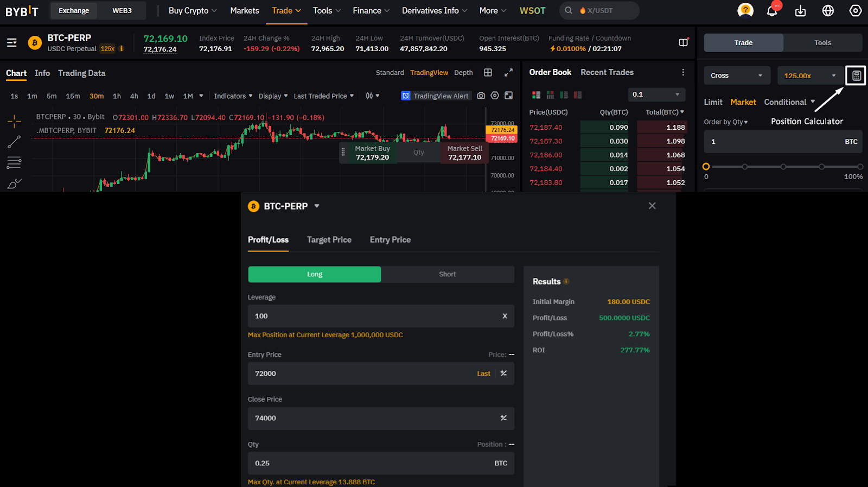This screenshot has width=868, height=487.
Task: Click the 100% end of the quantity slider
Action: coord(860,167)
